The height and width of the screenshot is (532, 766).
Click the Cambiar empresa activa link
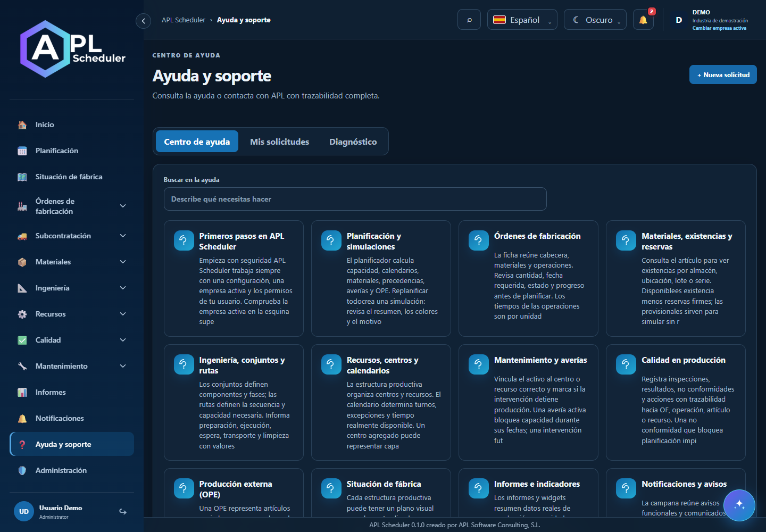click(719, 28)
